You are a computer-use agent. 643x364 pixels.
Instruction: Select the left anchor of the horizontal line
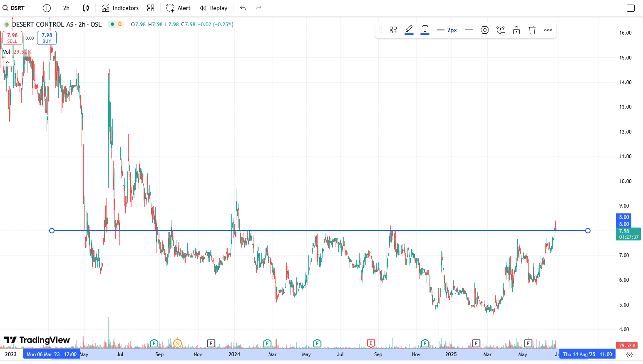point(52,230)
